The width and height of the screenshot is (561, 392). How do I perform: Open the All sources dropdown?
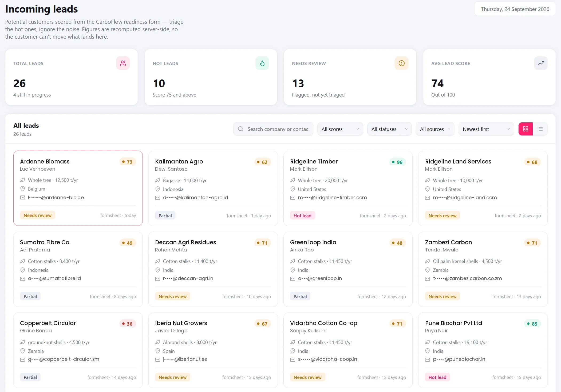point(435,129)
